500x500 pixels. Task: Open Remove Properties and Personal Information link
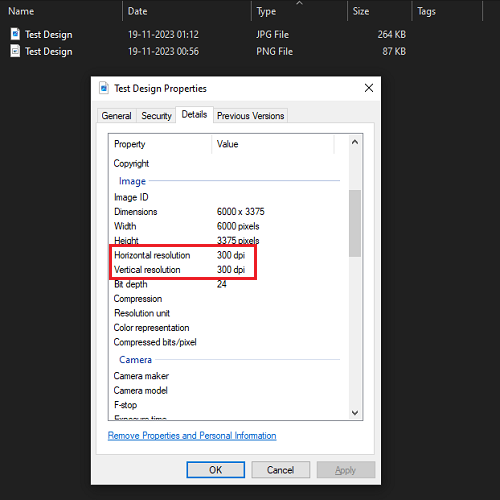[x=192, y=435]
